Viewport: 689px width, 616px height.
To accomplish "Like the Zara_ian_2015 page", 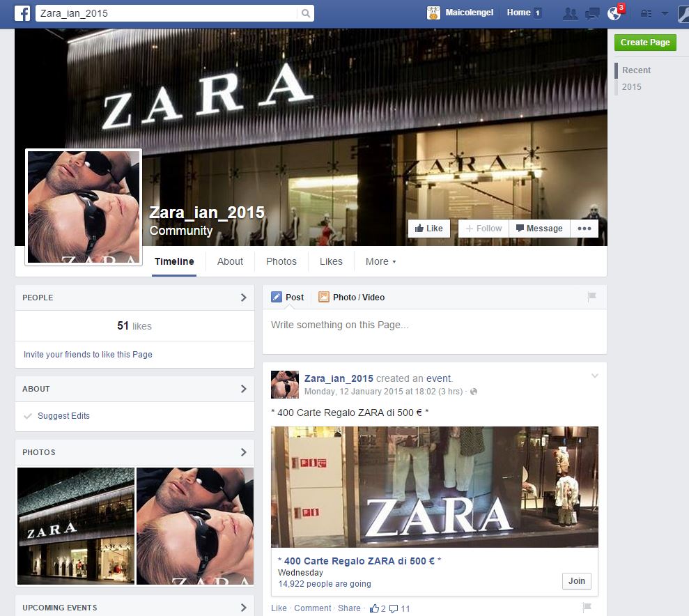I will (429, 229).
